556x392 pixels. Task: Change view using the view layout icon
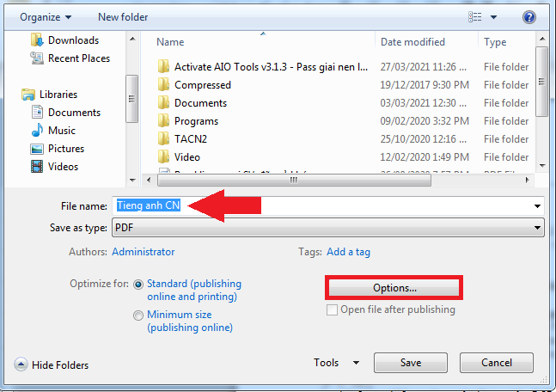click(475, 17)
